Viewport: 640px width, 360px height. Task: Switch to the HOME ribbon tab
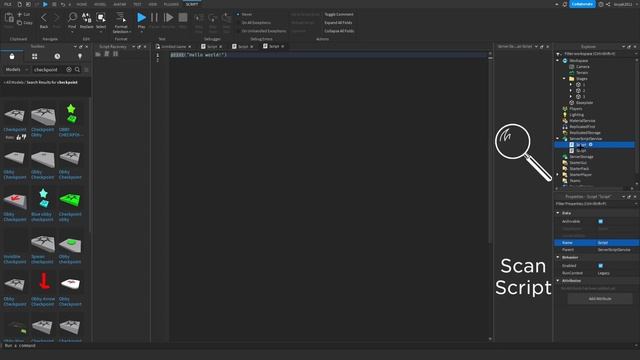click(x=82, y=4)
